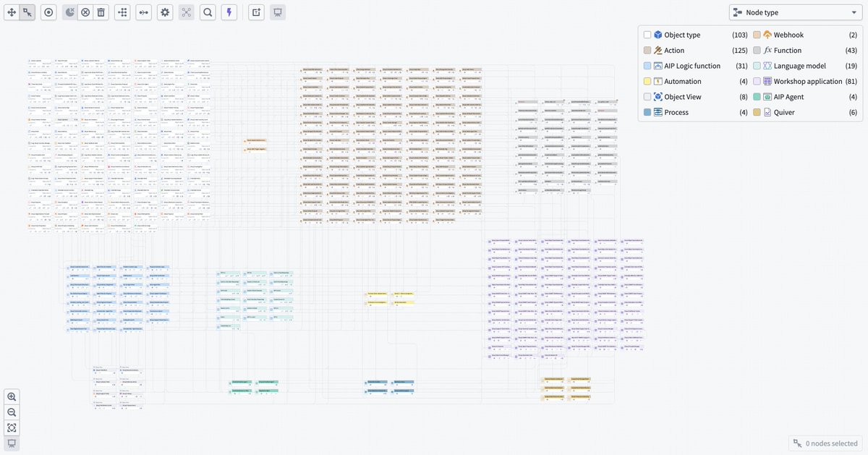Open the magnifier search tool

coord(208,12)
